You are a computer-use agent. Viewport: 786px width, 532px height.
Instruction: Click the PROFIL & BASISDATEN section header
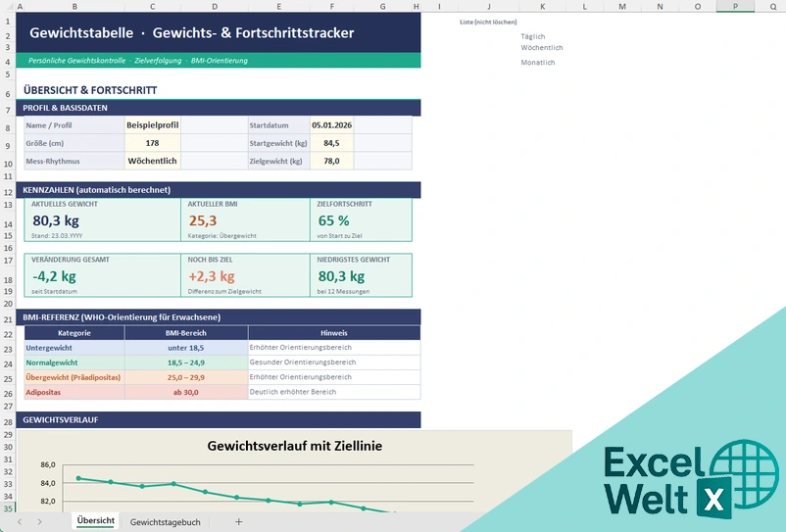[218, 108]
